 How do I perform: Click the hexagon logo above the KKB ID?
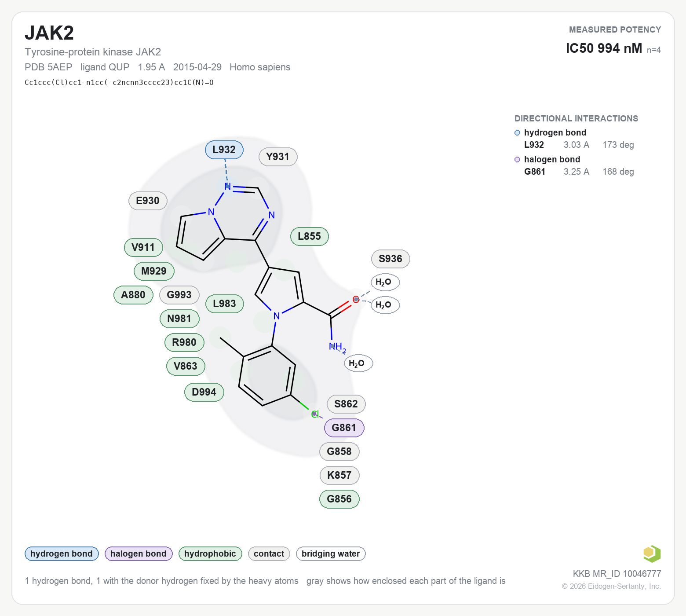tap(652, 554)
